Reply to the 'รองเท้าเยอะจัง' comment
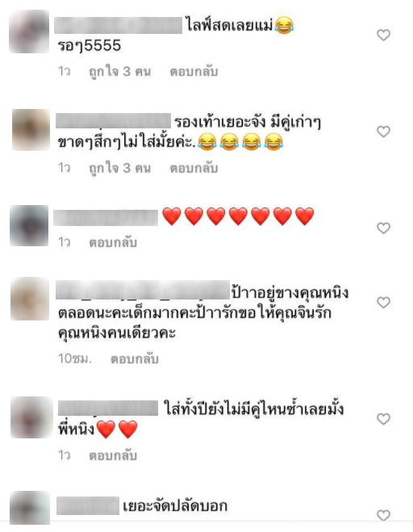Viewport: 413px width, 532px height. click(194, 168)
